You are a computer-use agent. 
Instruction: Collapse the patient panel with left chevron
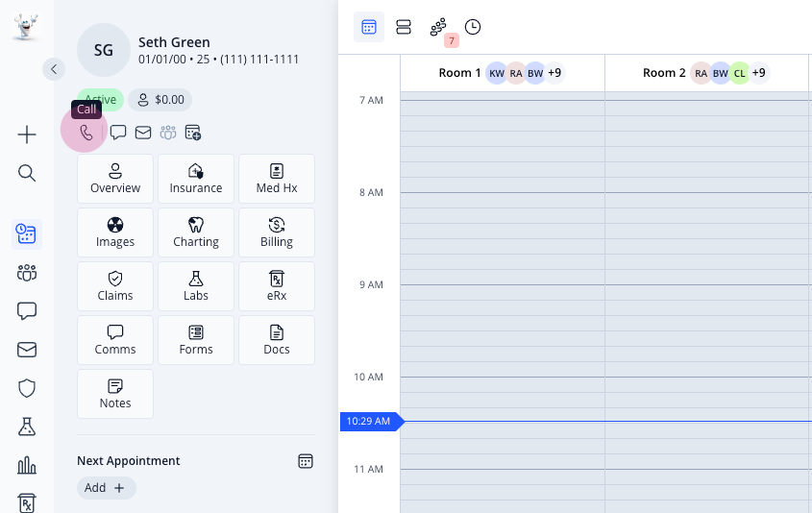pyautogui.click(x=54, y=69)
